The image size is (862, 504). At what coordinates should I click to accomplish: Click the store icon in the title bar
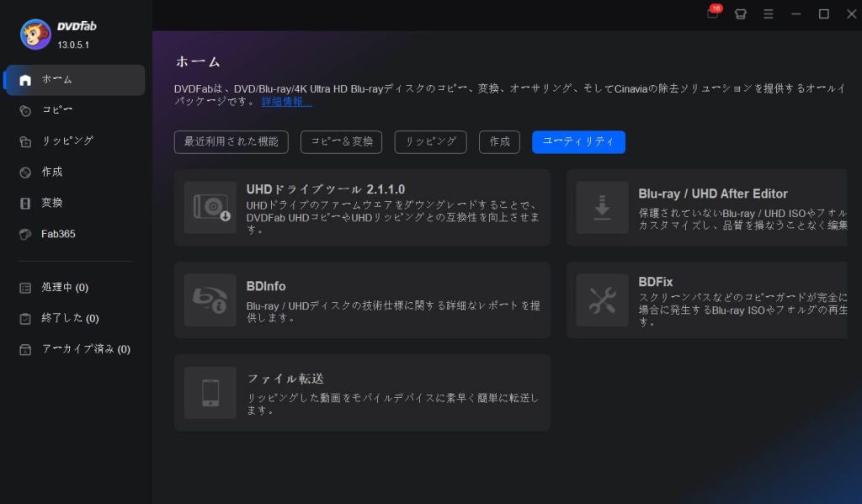point(740,14)
